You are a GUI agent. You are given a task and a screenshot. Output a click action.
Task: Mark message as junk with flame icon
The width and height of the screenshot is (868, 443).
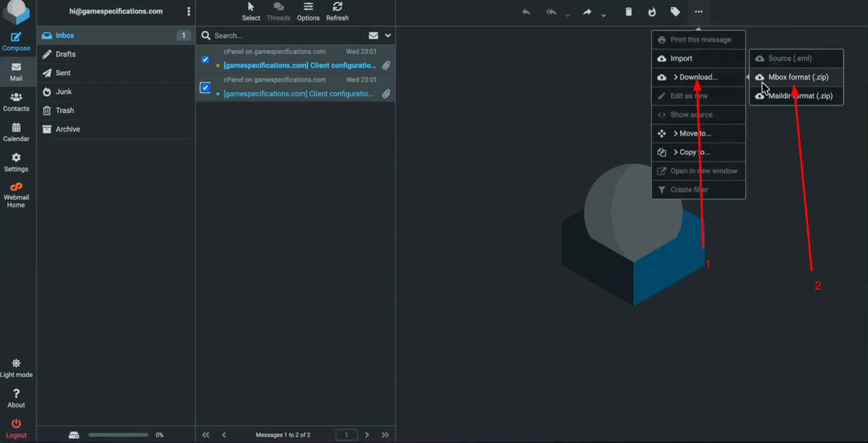pyautogui.click(x=652, y=12)
